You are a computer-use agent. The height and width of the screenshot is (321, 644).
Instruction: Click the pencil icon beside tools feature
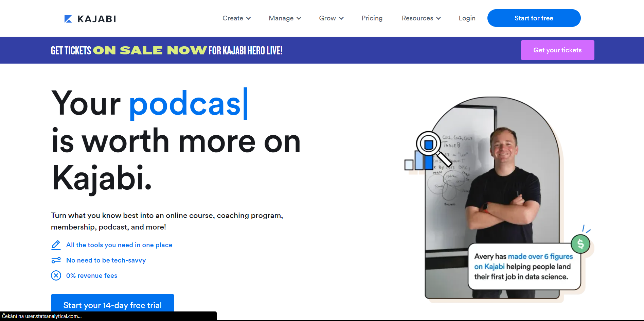tap(56, 245)
